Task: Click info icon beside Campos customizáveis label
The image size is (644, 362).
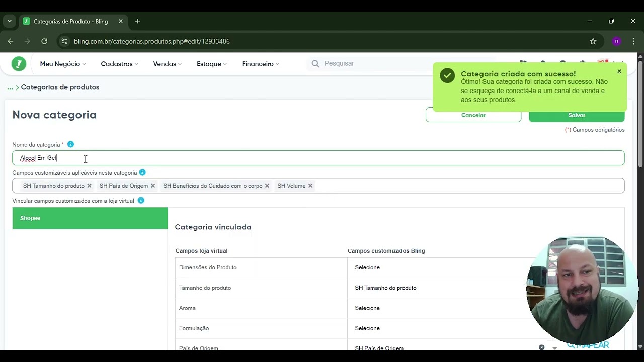Action: [142, 172]
